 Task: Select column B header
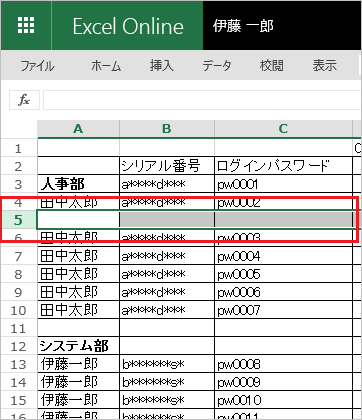[x=167, y=129]
